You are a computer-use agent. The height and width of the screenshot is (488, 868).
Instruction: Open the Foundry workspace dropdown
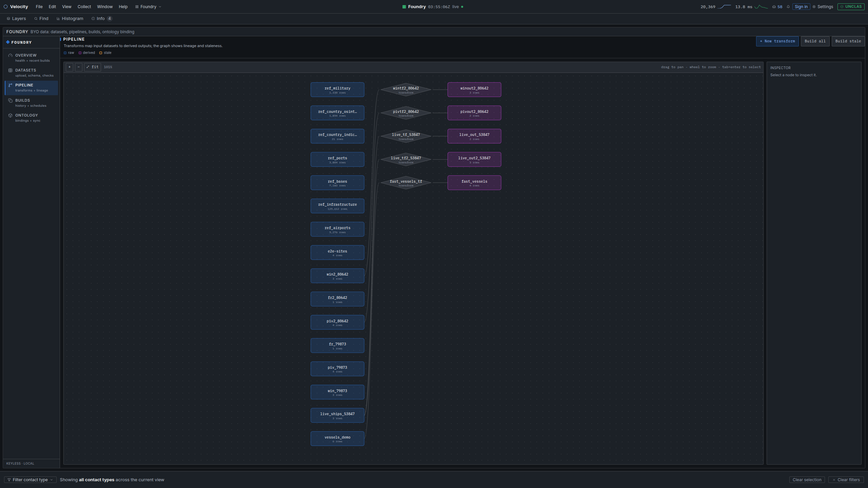(x=149, y=7)
